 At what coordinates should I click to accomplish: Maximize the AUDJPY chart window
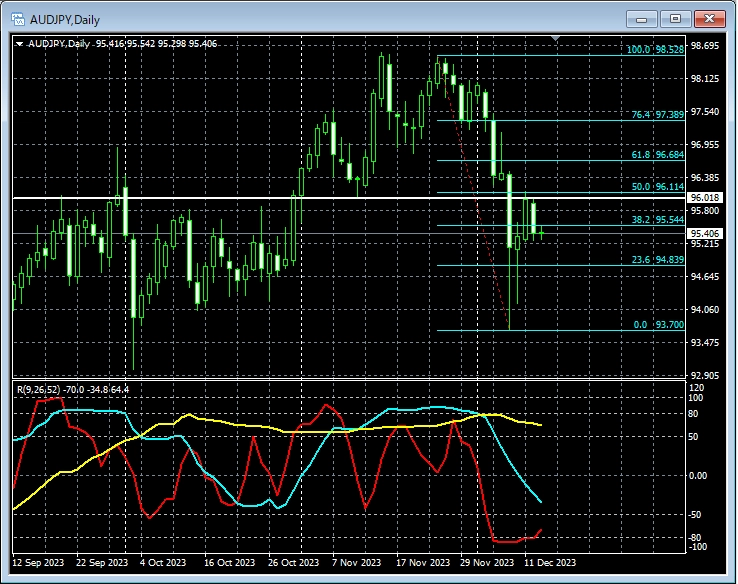(x=675, y=19)
